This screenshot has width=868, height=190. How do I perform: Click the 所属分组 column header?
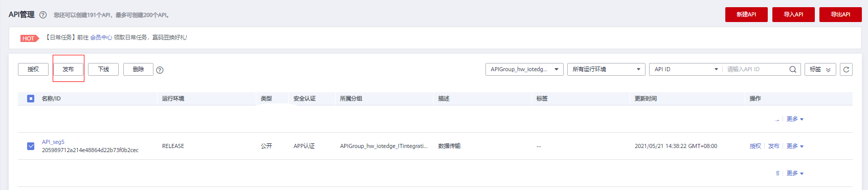[351, 98]
